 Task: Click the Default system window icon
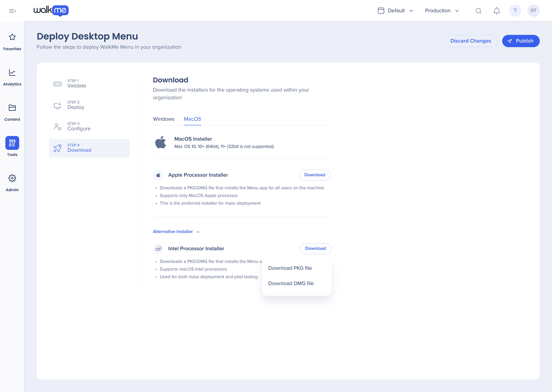(381, 11)
